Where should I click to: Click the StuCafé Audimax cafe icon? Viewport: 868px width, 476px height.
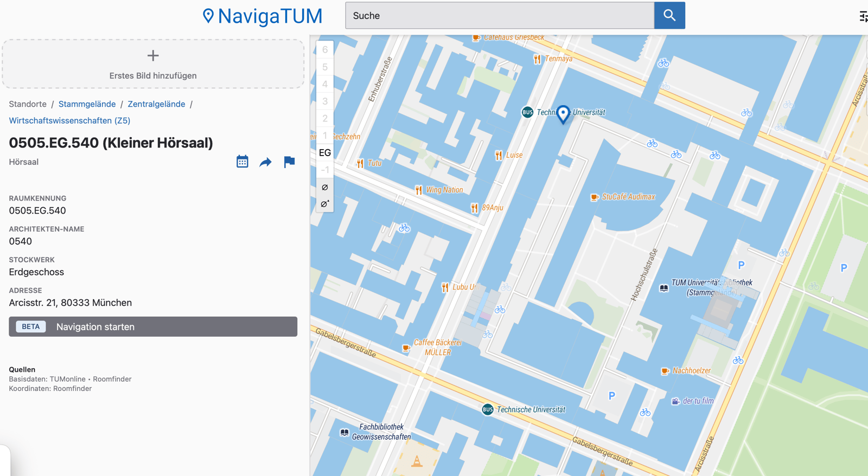click(x=595, y=197)
